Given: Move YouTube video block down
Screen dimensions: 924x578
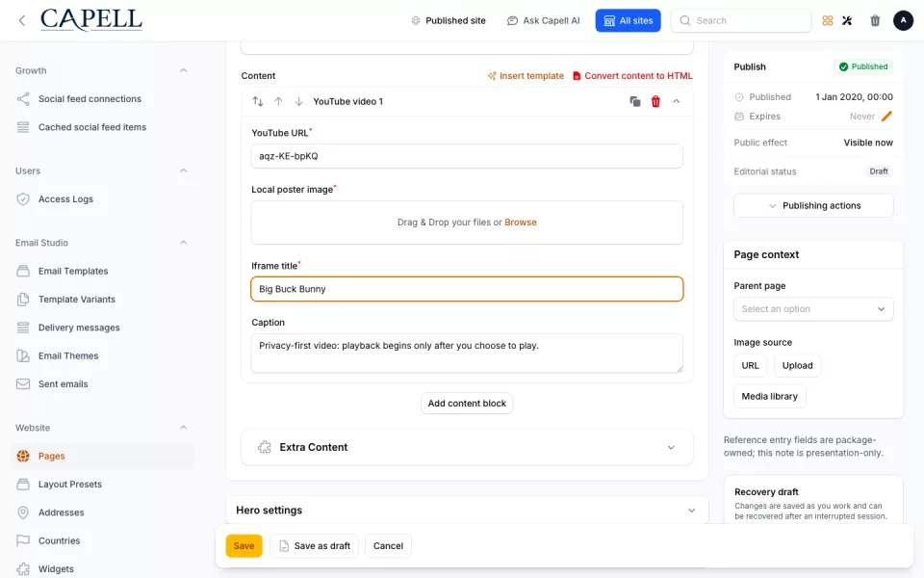Looking at the screenshot, I should coord(298,101).
